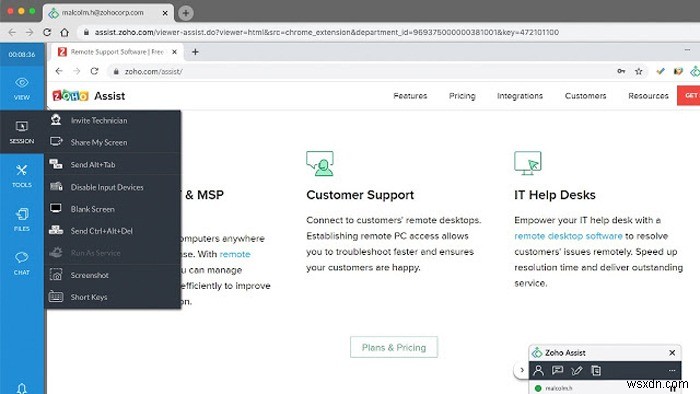Open a new tab in outer browser
The height and width of the screenshot is (394, 700).
coord(186,13)
